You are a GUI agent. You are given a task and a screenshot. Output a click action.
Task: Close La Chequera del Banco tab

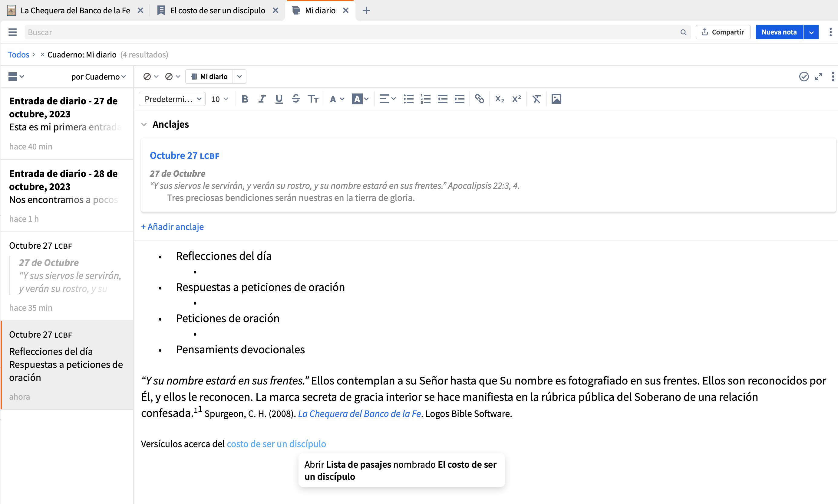click(140, 10)
